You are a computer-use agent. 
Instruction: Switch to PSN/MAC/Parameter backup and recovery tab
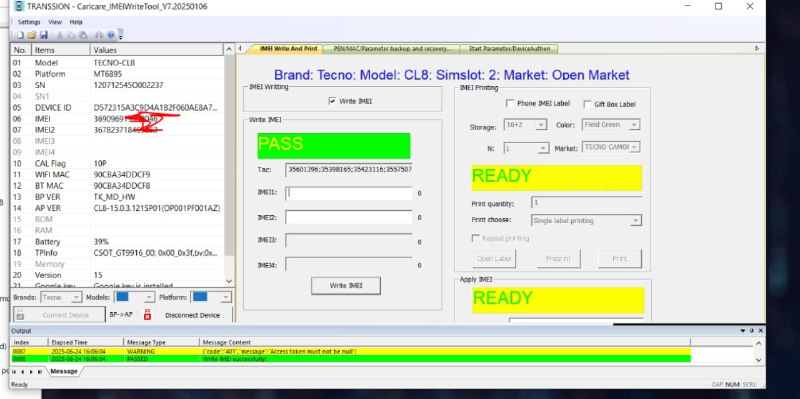(x=392, y=48)
